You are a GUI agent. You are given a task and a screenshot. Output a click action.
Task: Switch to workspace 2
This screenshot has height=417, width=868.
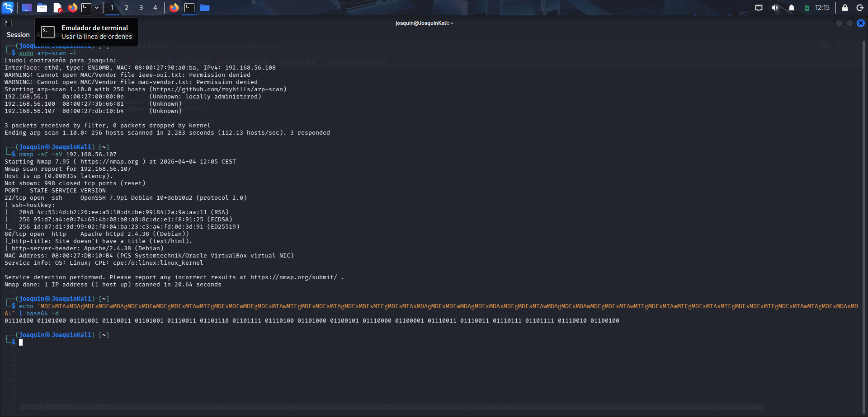pyautogui.click(x=127, y=7)
